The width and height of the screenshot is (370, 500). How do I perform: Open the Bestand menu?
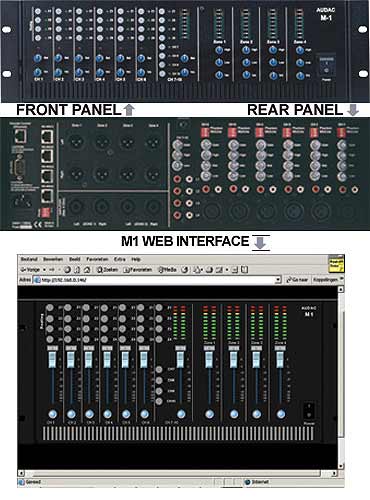[29, 259]
